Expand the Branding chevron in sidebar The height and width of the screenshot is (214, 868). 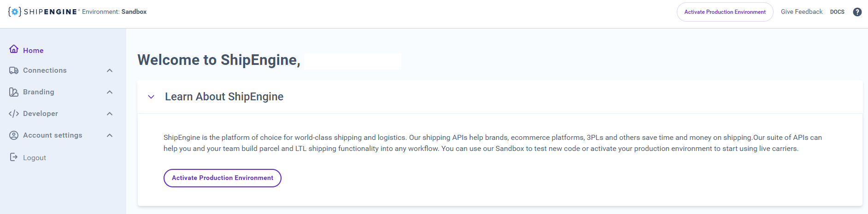110,92
